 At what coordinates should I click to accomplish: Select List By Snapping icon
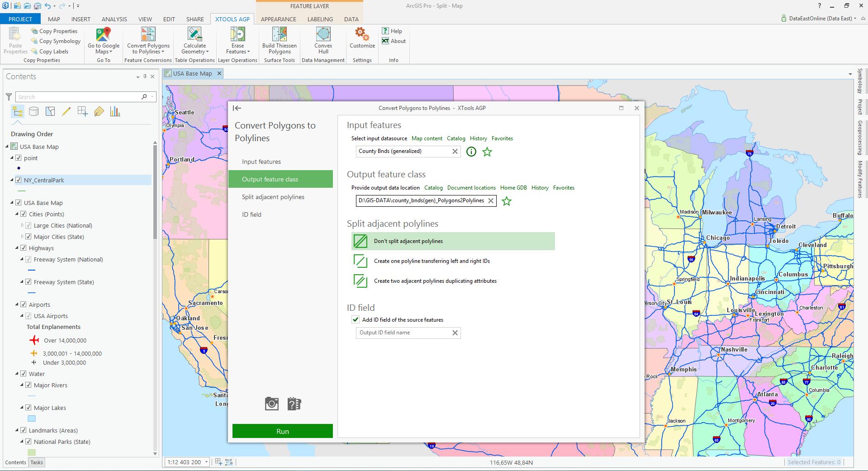pyautogui.click(x=83, y=111)
